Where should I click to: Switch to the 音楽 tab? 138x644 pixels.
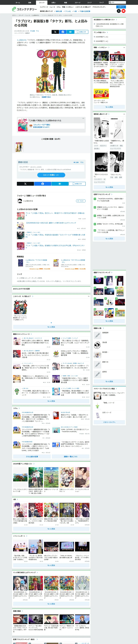[30, 2]
